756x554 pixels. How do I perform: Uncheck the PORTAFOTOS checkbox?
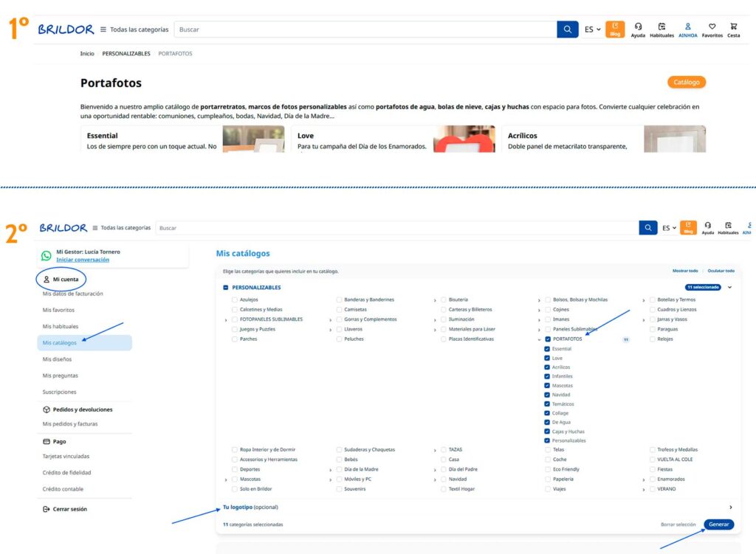[x=548, y=339]
